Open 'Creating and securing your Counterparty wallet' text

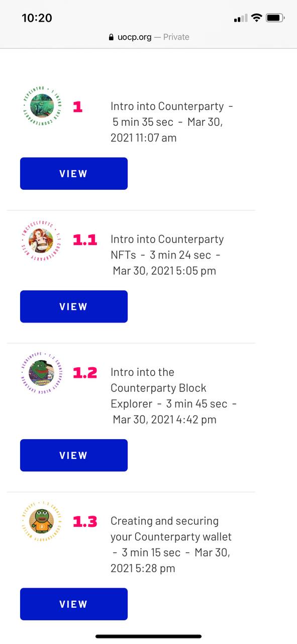coord(171,528)
